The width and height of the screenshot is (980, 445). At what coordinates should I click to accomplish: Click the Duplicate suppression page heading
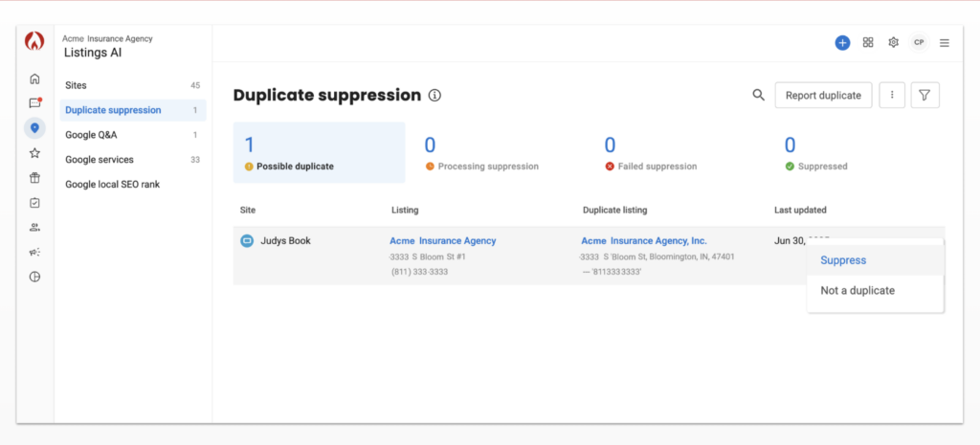327,95
